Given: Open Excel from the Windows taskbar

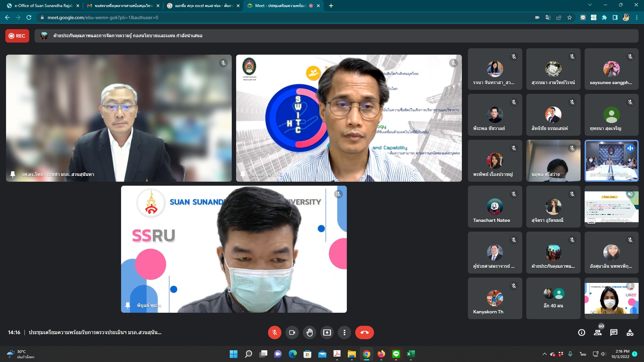Looking at the screenshot, I should click(x=411, y=354).
